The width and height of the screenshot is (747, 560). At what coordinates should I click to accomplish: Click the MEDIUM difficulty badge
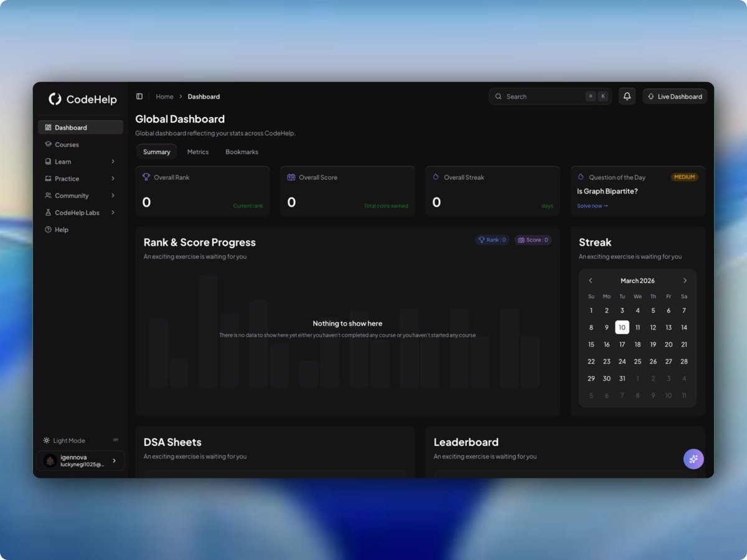(684, 177)
